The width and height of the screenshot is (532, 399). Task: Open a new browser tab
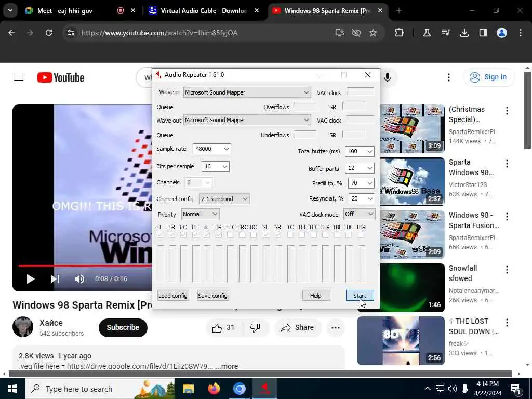point(399,10)
